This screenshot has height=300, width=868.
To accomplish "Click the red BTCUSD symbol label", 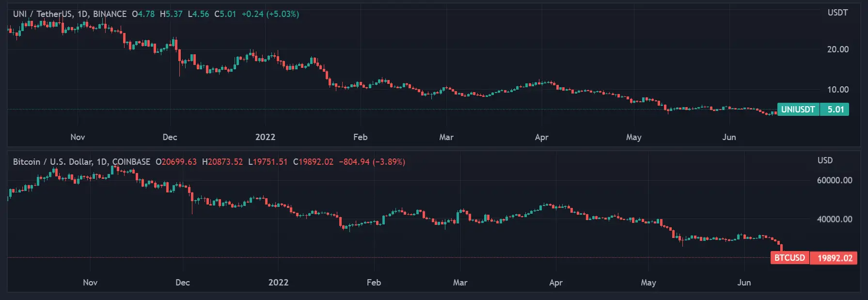I will [x=789, y=258].
